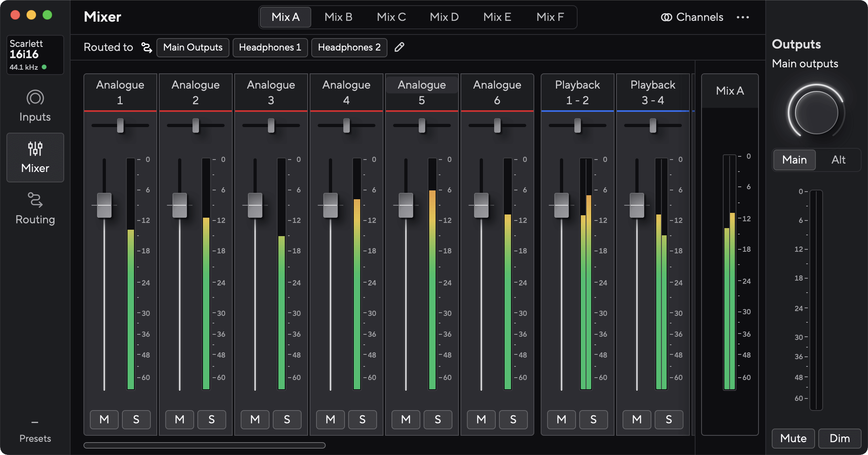Screen dimensions: 868x455
Task: Click Analogue 1 volume fader handle
Action: pos(104,205)
